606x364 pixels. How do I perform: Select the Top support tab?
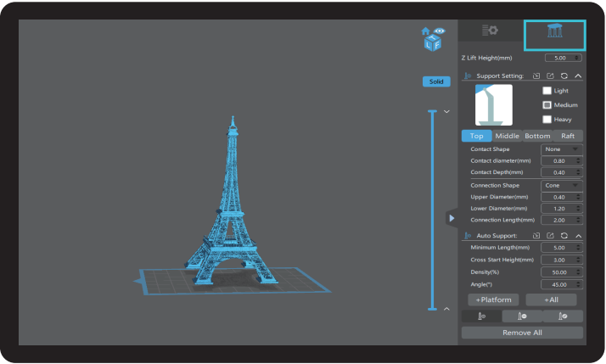pos(476,136)
